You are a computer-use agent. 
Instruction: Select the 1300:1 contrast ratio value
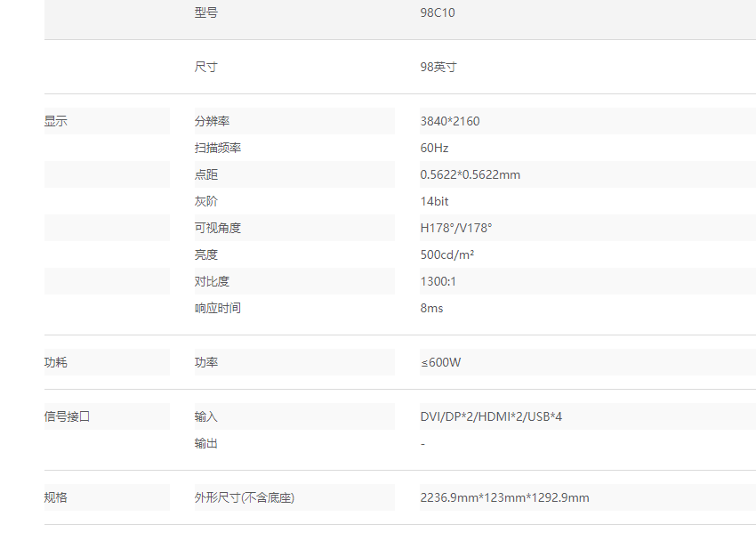click(438, 281)
